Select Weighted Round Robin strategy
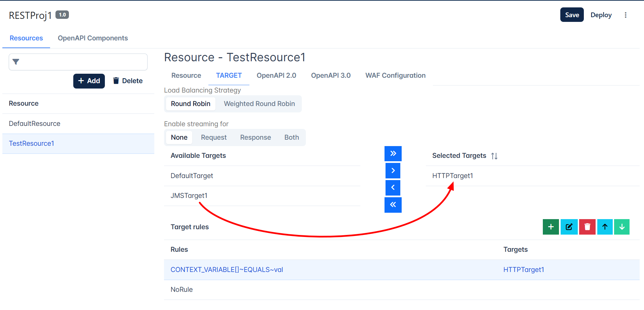644x310 pixels. [x=259, y=104]
